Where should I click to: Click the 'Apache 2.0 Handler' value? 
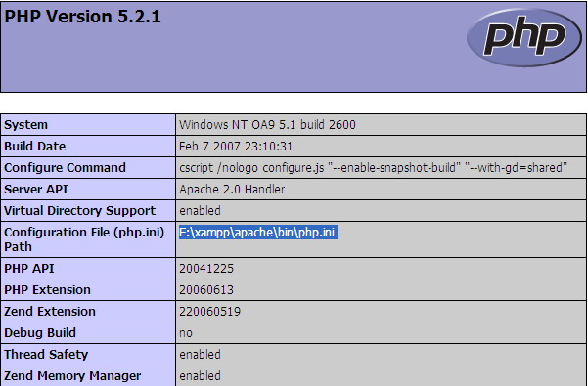[x=232, y=189]
